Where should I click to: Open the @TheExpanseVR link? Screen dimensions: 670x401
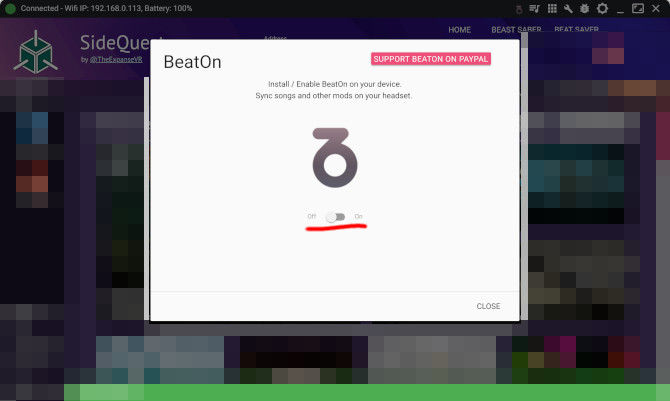pos(116,59)
